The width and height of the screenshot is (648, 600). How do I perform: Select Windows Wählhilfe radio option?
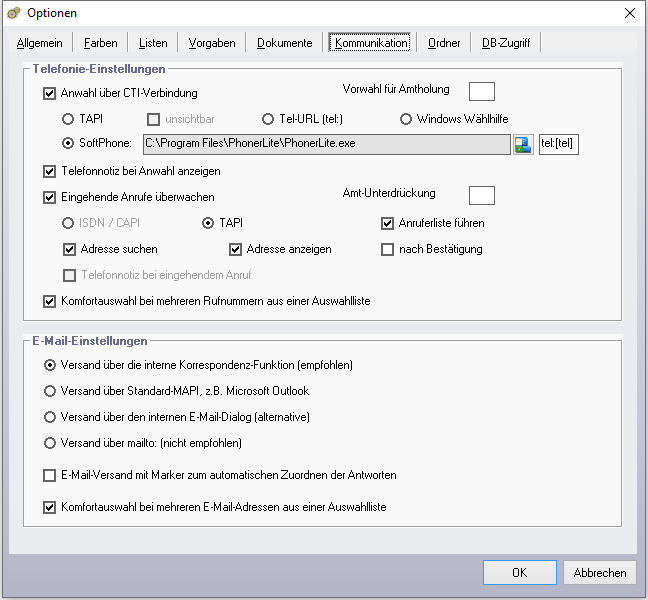[406, 119]
